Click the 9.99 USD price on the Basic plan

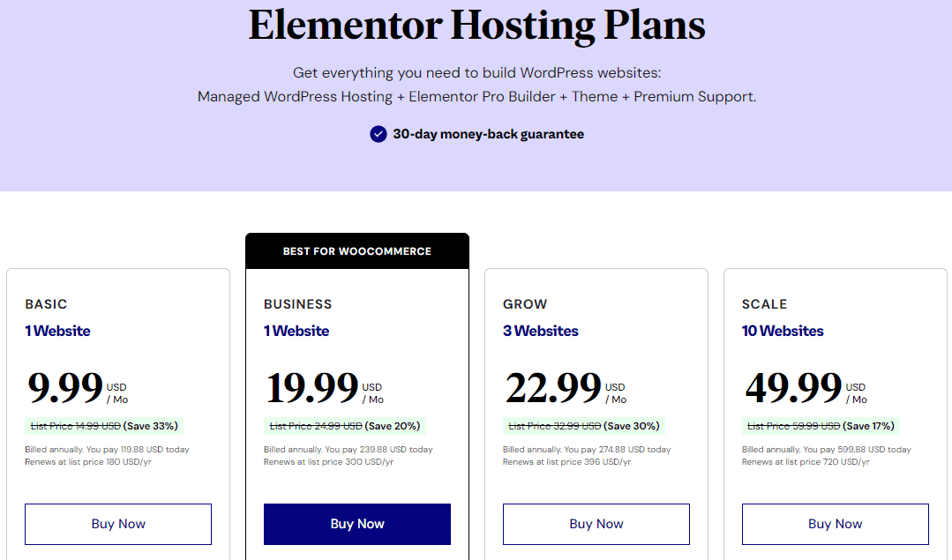(x=64, y=386)
